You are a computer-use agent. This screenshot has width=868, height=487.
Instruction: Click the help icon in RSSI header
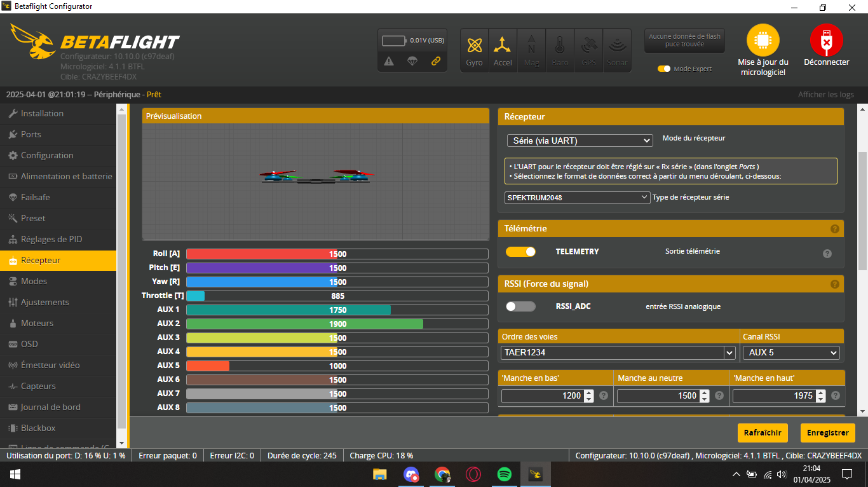834,284
